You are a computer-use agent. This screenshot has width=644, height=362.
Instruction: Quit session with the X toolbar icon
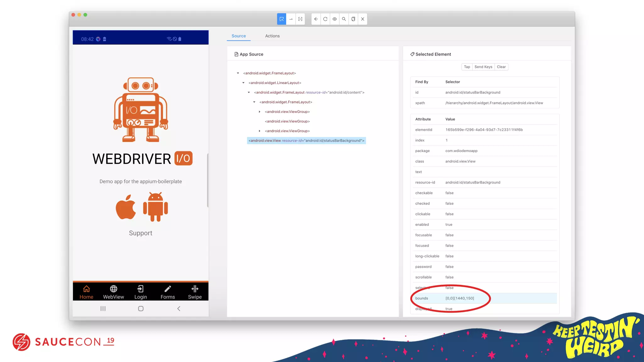[363, 19]
